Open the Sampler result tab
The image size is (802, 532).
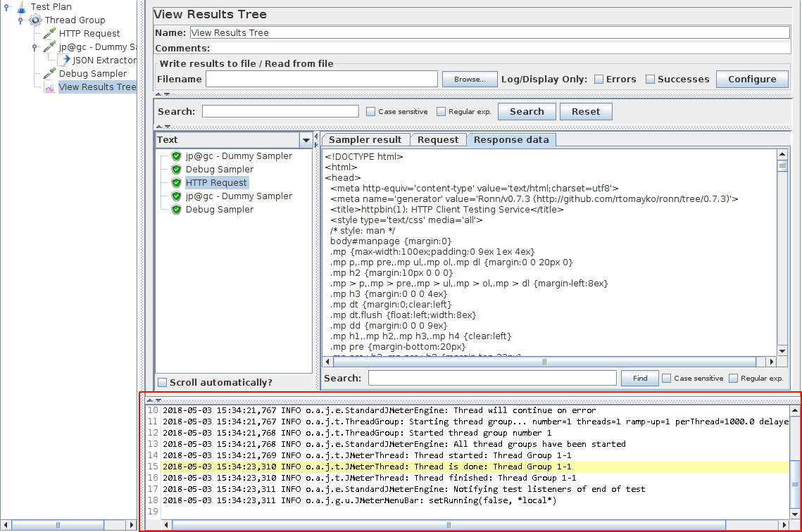(365, 139)
